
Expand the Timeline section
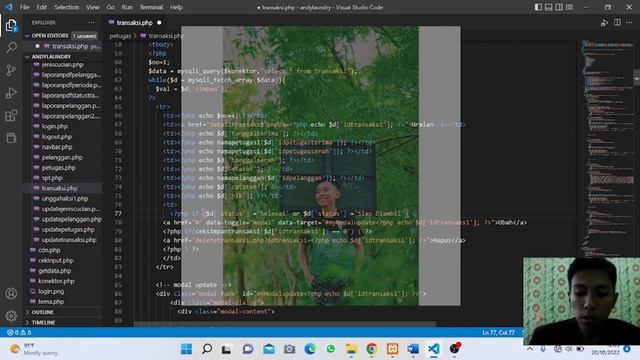tap(43, 322)
